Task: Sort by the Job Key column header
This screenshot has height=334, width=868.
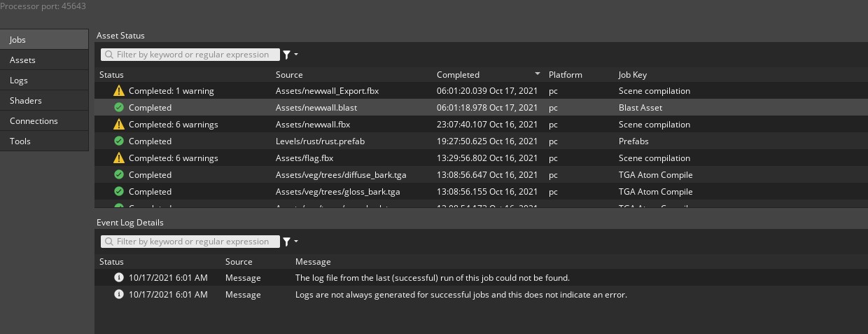Action: 633,75
